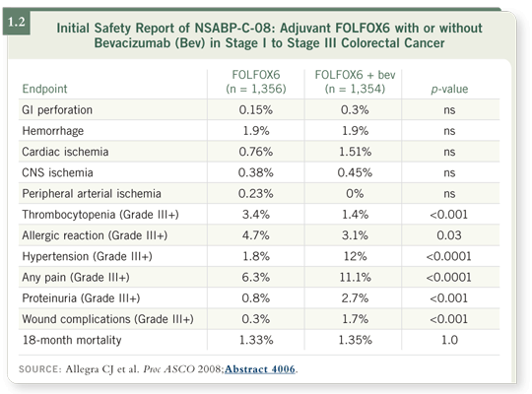Click the FOLFOX6 + bev column header
This screenshot has height=394, width=532.
click(355, 82)
